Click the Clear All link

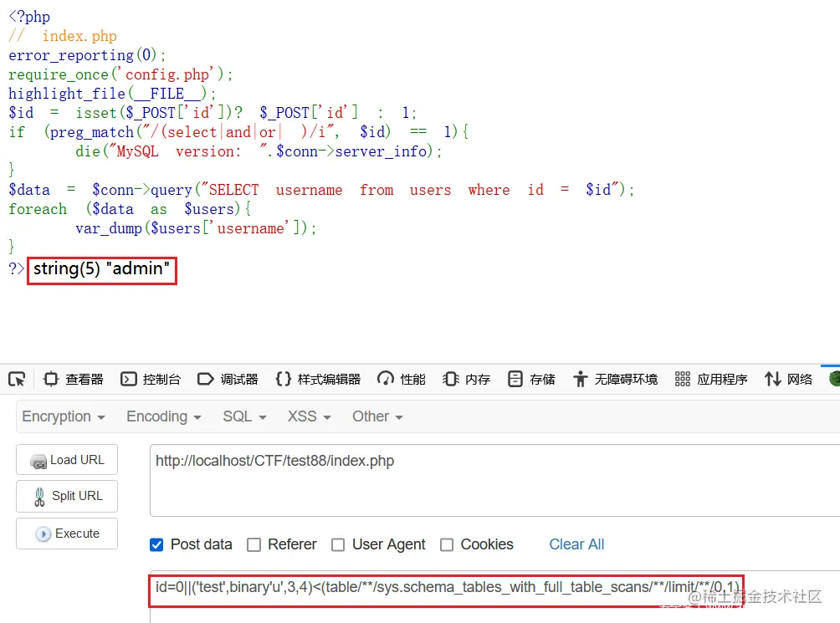576,544
